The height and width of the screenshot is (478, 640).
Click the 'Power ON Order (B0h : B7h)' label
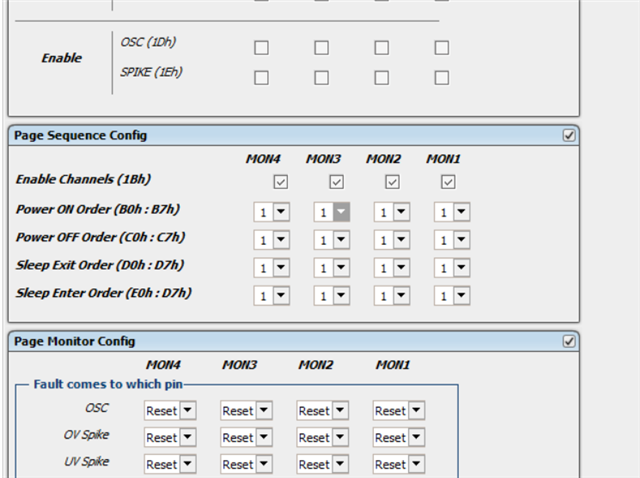[98, 209]
